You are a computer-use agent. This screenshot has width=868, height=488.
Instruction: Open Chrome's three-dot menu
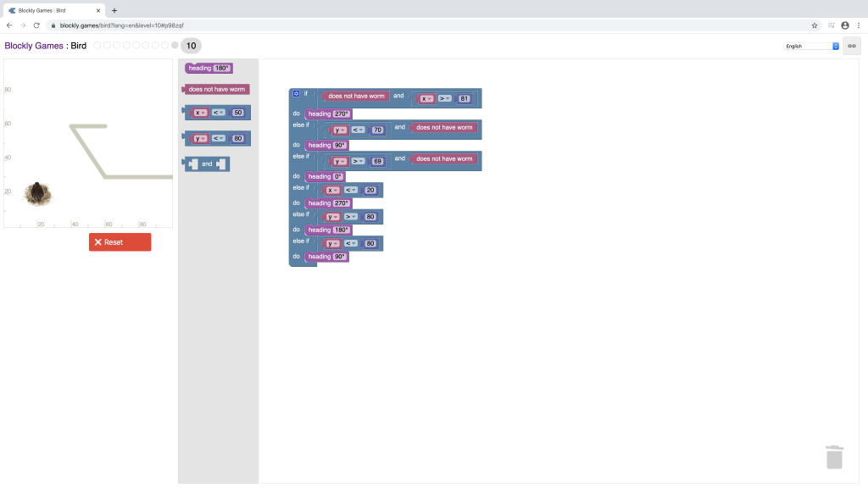pyautogui.click(x=858, y=25)
